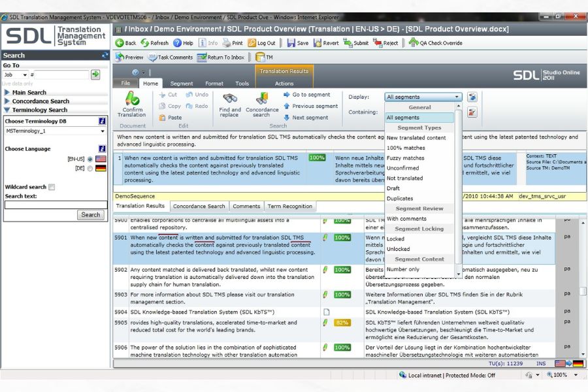Screen dimensions: 588x392
Task: Submit the translation task
Action: coord(356,43)
